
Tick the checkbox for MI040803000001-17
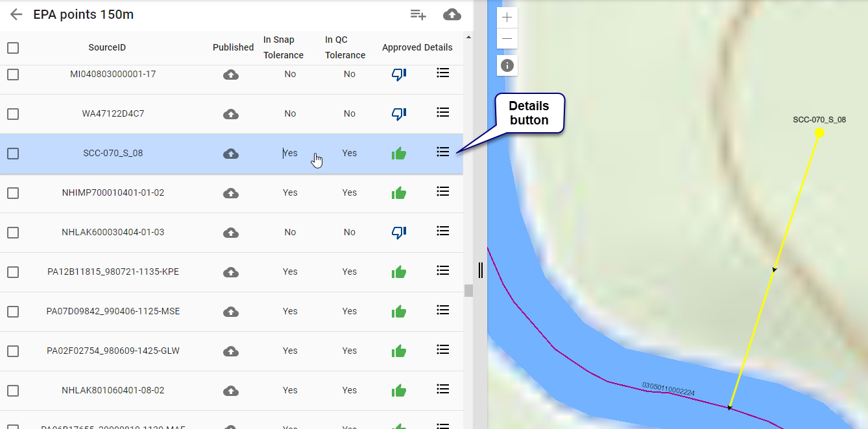click(x=13, y=75)
